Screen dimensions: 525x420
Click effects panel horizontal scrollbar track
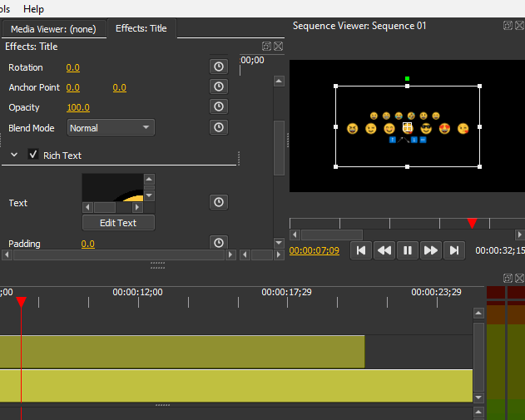pyautogui.click(x=119, y=255)
